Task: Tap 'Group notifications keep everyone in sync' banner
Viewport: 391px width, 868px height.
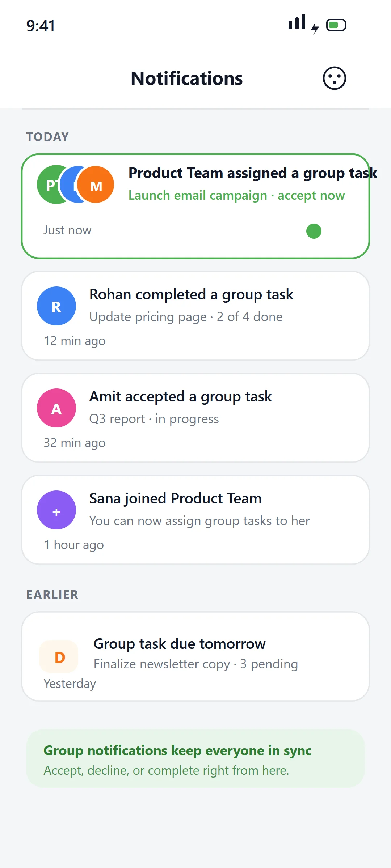Action: [195, 758]
